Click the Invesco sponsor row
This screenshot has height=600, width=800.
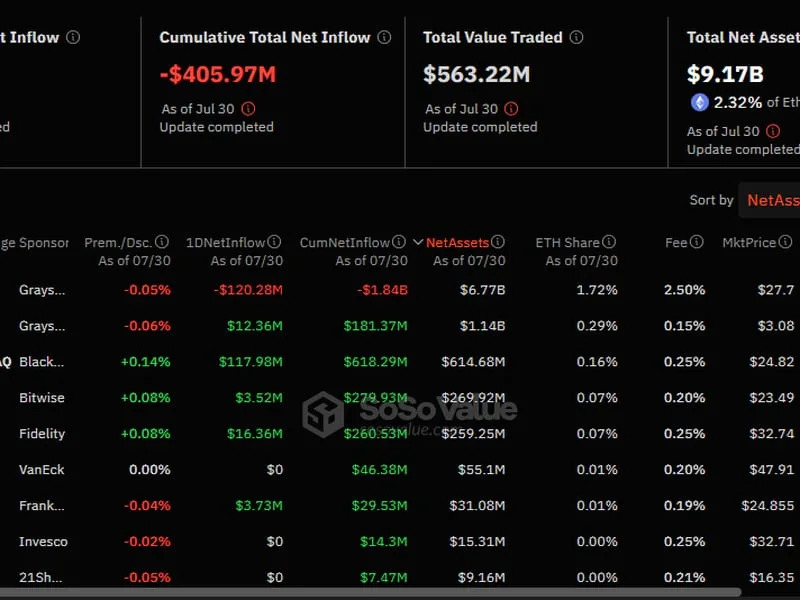400,541
